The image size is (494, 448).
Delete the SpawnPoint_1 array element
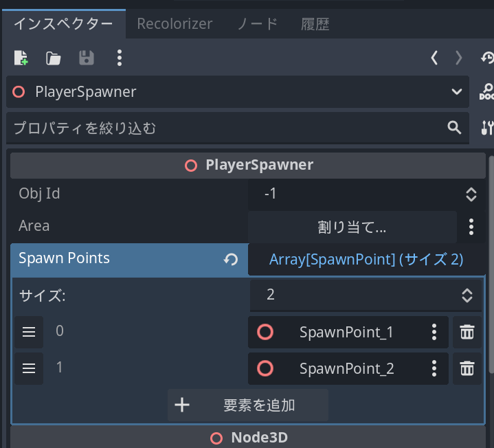467,333
